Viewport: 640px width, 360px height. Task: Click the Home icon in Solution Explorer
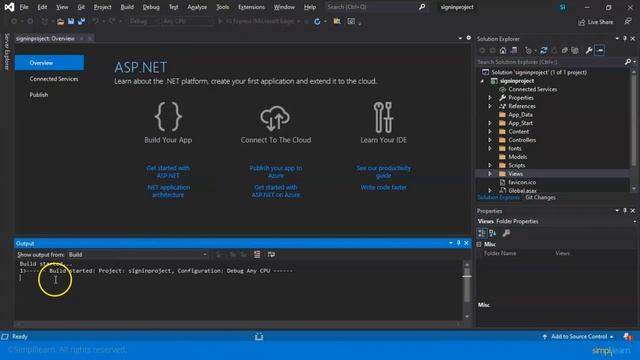pyautogui.click(x=503, y=50)
